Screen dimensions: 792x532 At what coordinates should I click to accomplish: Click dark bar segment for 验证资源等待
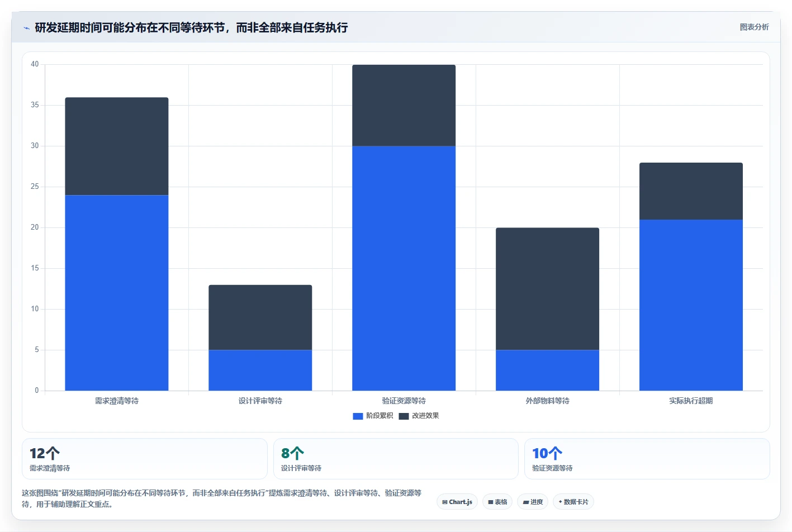[x=404, y=106]
